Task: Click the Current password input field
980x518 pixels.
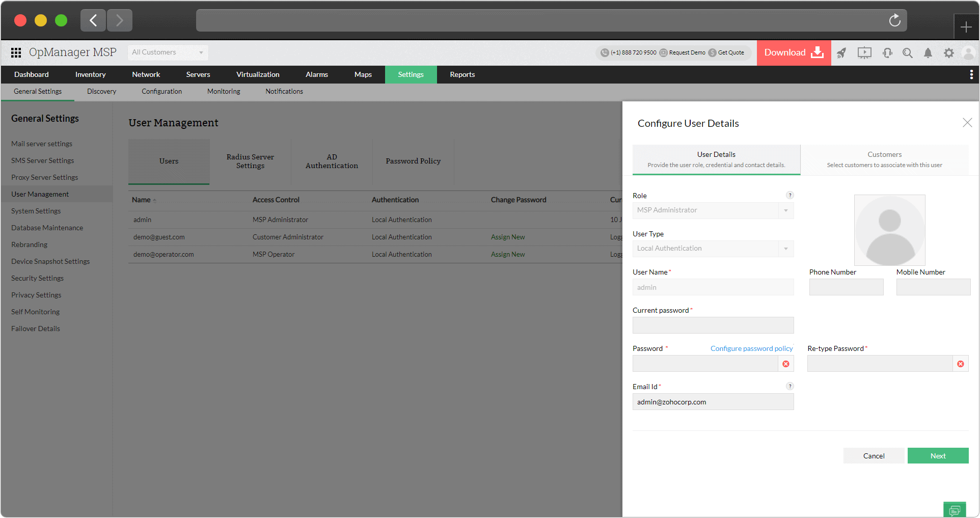Action: pos(713,325)
